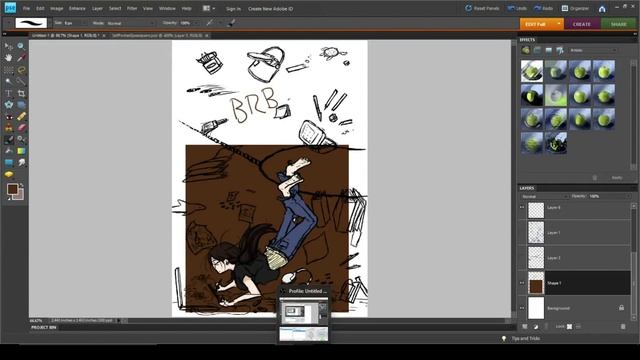This screenshot has height=360, width=640.
Task: Open Layers blend mode Normal dropdown
Action: [545, 196]
